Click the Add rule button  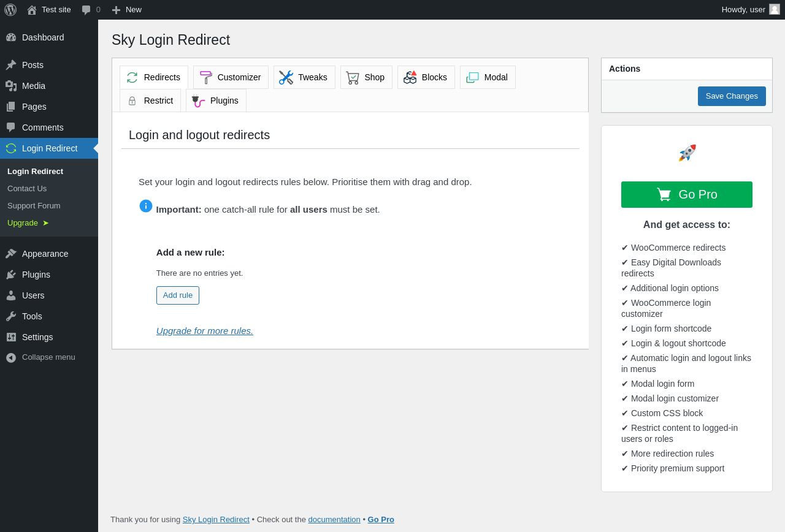pyautogui.click(x=178, y=295)
